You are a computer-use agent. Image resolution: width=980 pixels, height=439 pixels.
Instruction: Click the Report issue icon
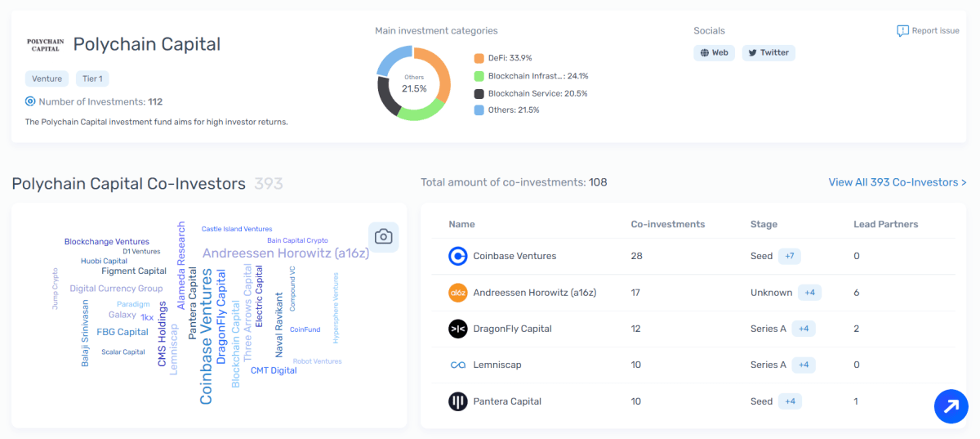coord(902,31)
